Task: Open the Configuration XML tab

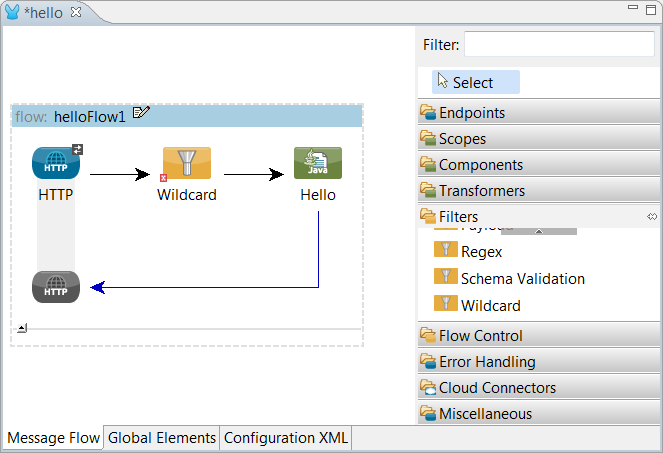Action: pyautogui.click(x=286, y=438)
